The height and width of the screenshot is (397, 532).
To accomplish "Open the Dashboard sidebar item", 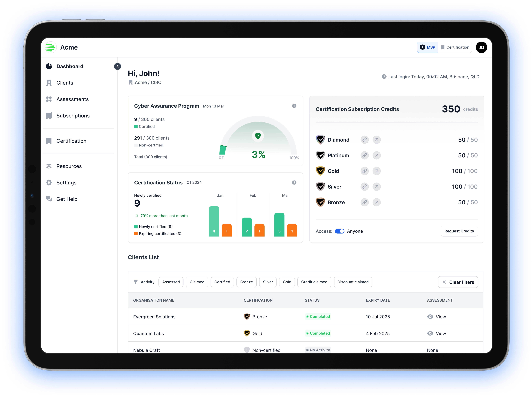I will coord(65,66).
